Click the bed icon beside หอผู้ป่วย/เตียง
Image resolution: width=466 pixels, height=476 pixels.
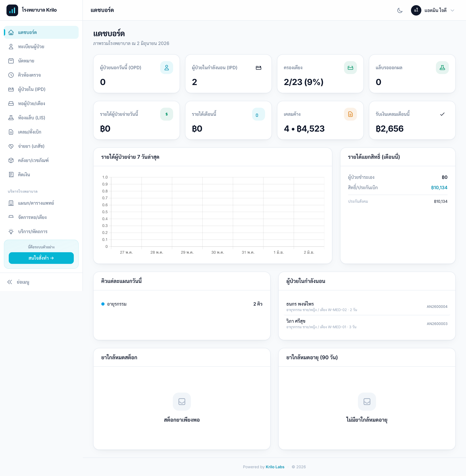coord(11,103)
